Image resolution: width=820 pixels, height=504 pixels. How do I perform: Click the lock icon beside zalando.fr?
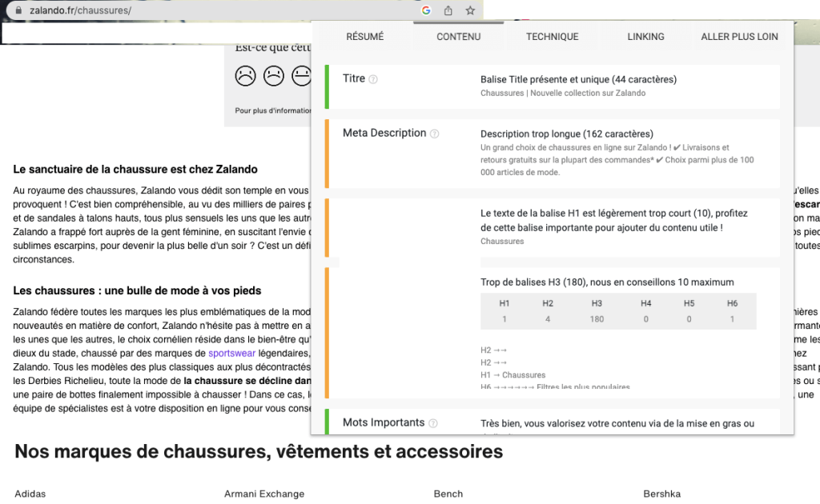click(x=19, y=10)
